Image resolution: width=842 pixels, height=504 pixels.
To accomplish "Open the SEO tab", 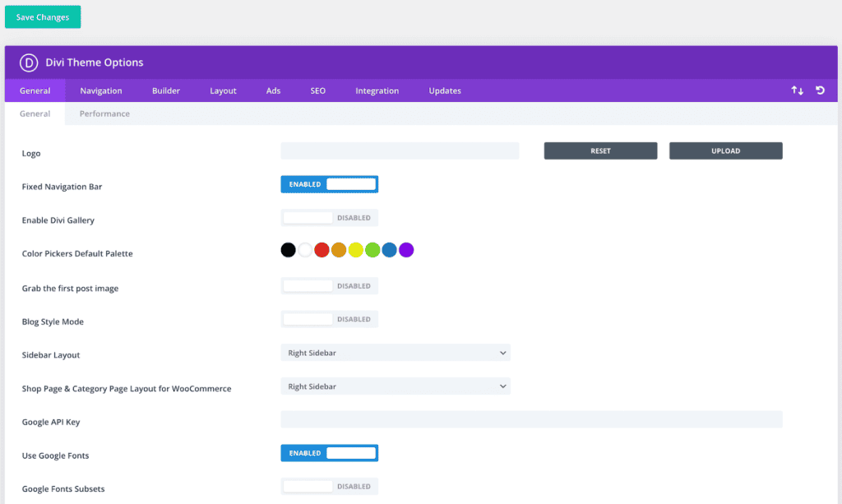I will point(318,90).
